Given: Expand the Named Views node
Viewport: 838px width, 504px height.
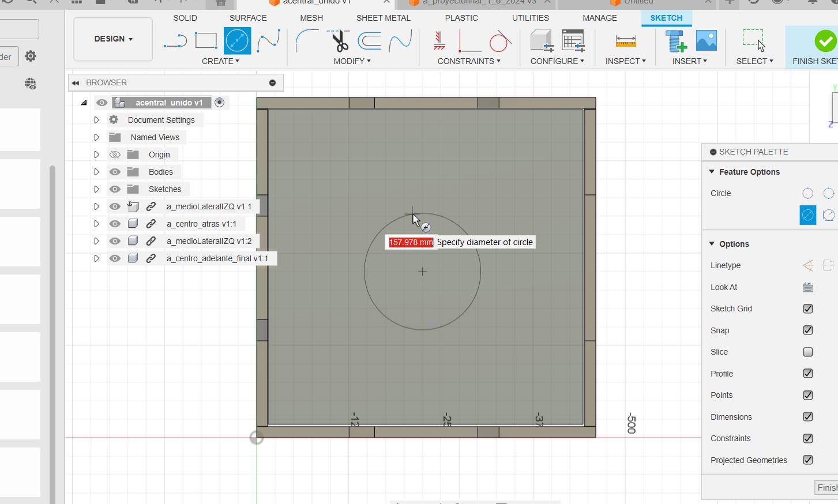Looking at the screenshot, I should coord(96,137).
